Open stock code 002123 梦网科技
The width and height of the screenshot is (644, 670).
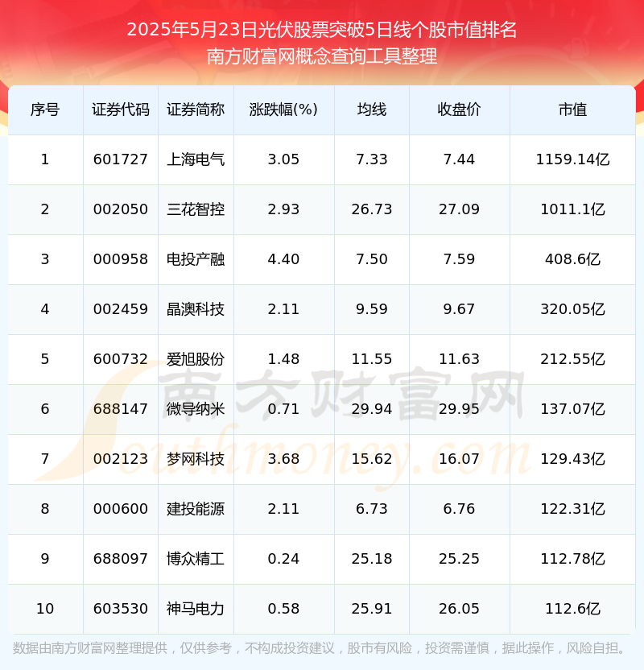point(121,459)
